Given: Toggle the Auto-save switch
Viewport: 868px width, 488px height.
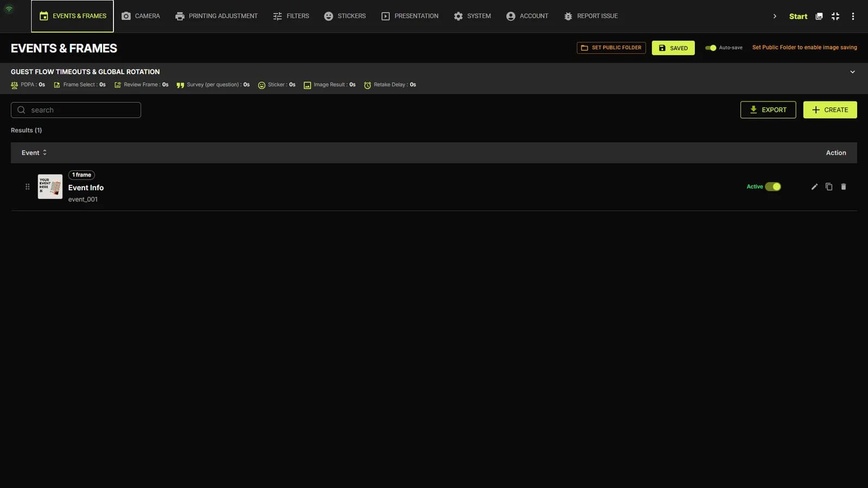Looking at the screenshot, I should (x=711, y=48).
